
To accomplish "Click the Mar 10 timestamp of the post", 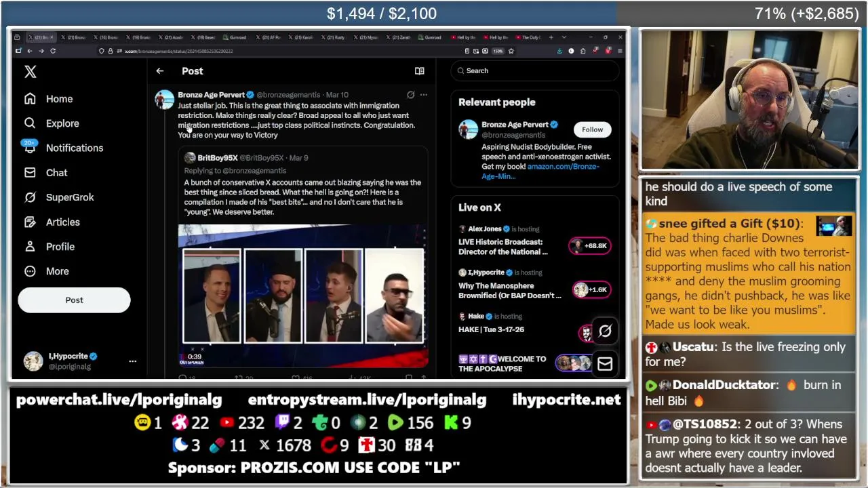I will pyautogui.click(x=337, y=95).
